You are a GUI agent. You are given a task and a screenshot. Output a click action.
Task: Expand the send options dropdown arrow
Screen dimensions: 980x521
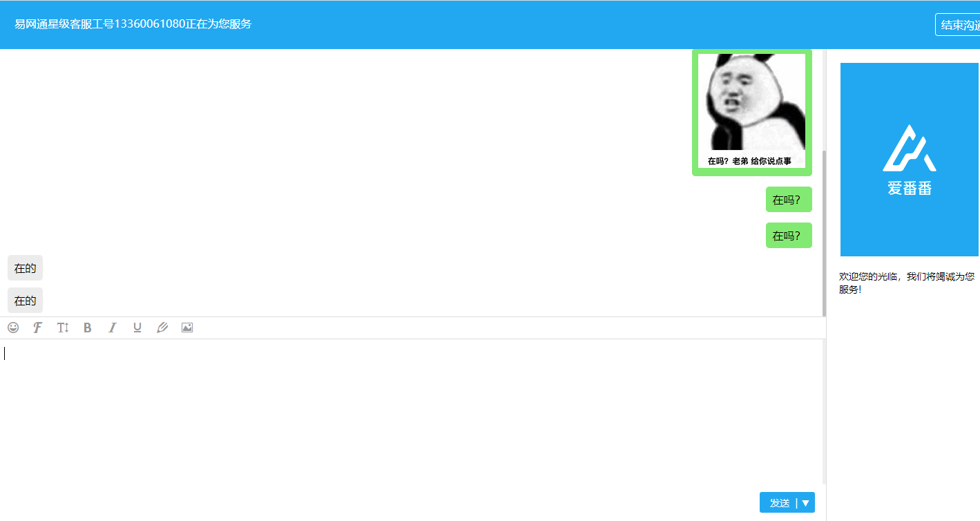point(805,503)
